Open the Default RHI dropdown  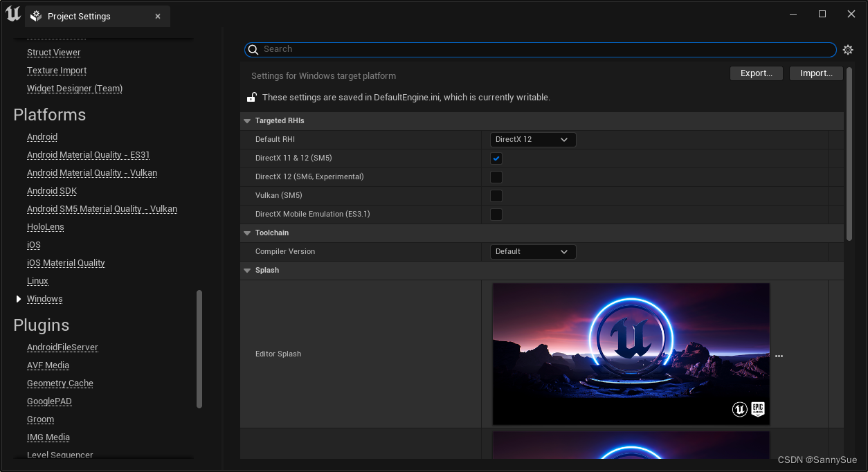(x=533, y=140)
